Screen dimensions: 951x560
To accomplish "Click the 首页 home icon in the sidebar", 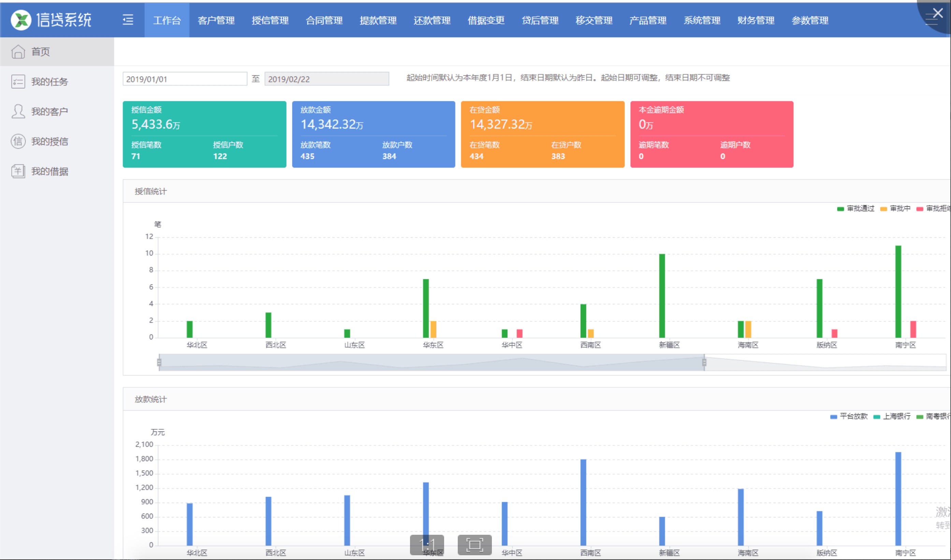I will pos(18,52).
